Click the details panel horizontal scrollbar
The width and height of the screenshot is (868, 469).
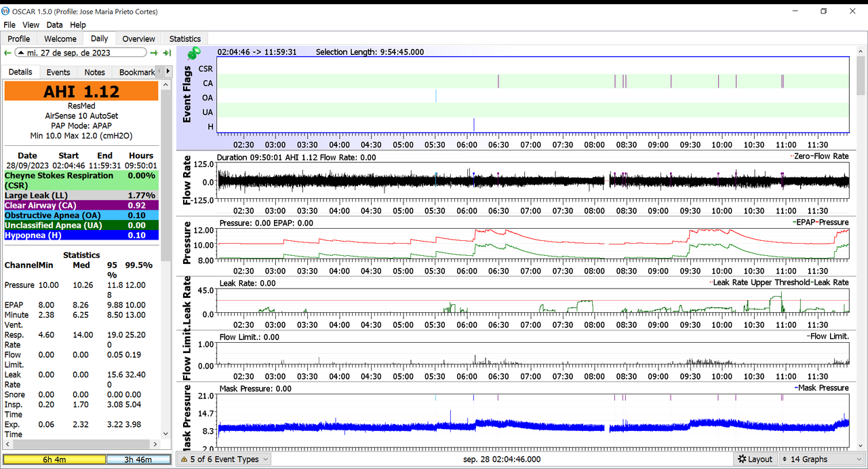tap(81, 443)
